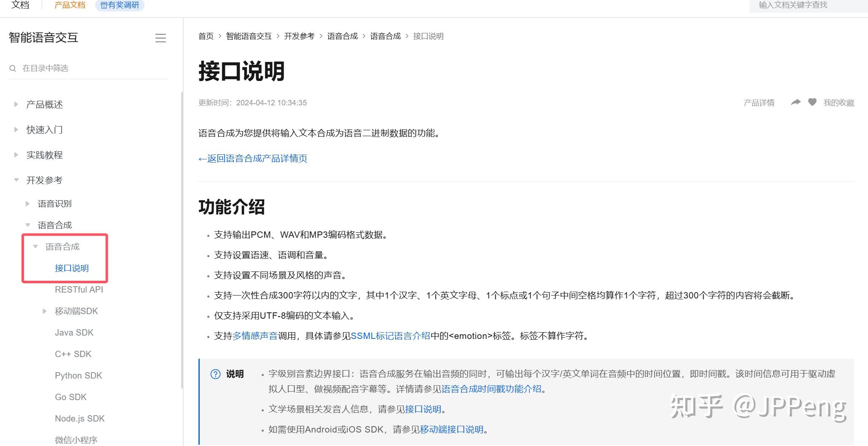Click the search magnifier icon in the directory filter

[x=13, y=68]
